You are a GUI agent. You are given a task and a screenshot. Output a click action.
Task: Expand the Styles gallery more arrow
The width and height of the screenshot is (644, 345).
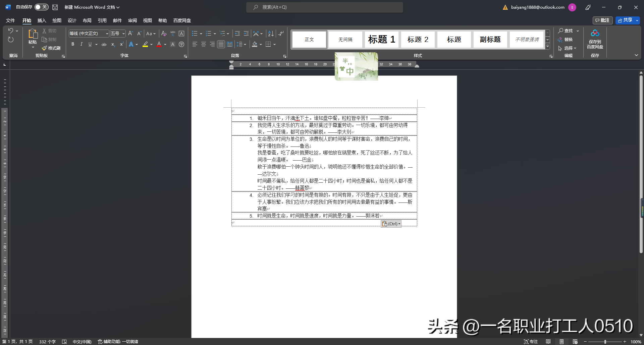(548, 46)
